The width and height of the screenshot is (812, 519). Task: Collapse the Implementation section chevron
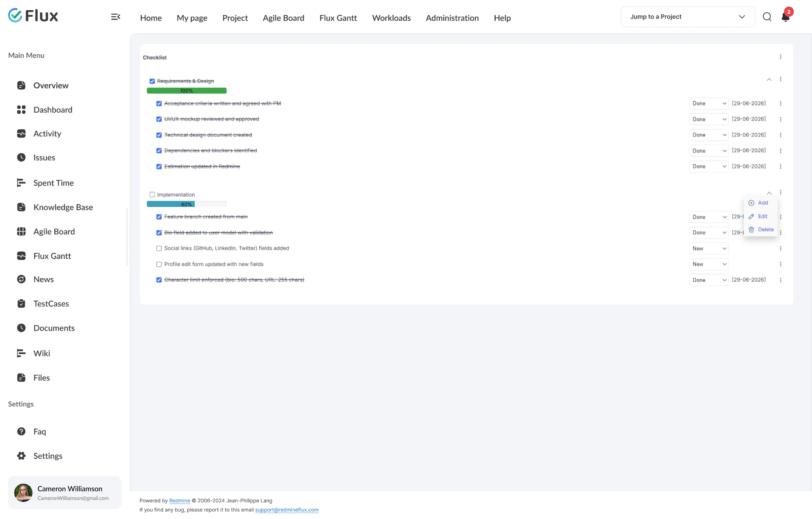[769, 193]
